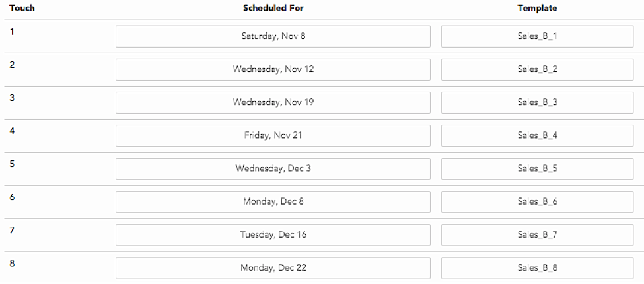644x284 pixels.
Task: Open the Sales_B_1 template selector
Action: (x=537, y=36)
